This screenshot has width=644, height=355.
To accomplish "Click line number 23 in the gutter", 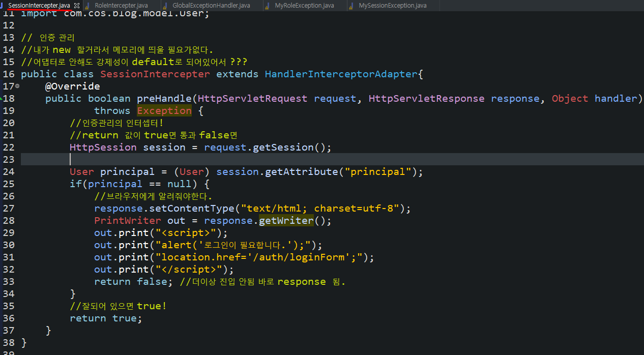I will pos(8,159).
